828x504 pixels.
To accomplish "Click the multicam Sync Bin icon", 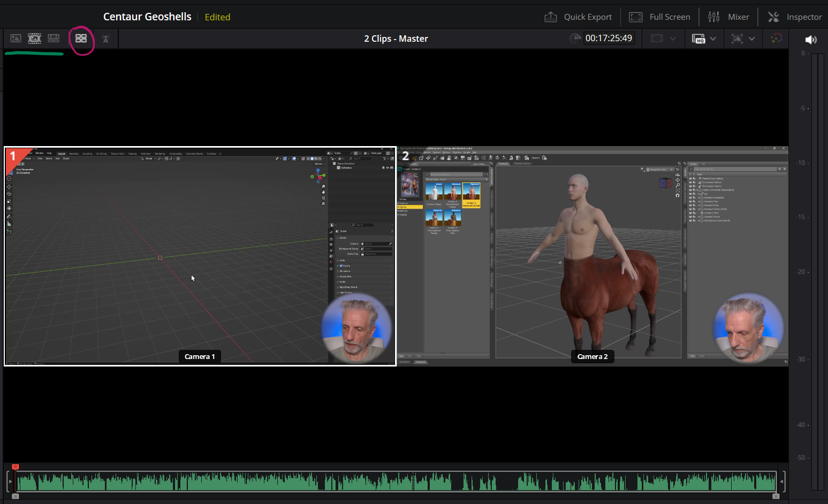I will coord(81,39).
